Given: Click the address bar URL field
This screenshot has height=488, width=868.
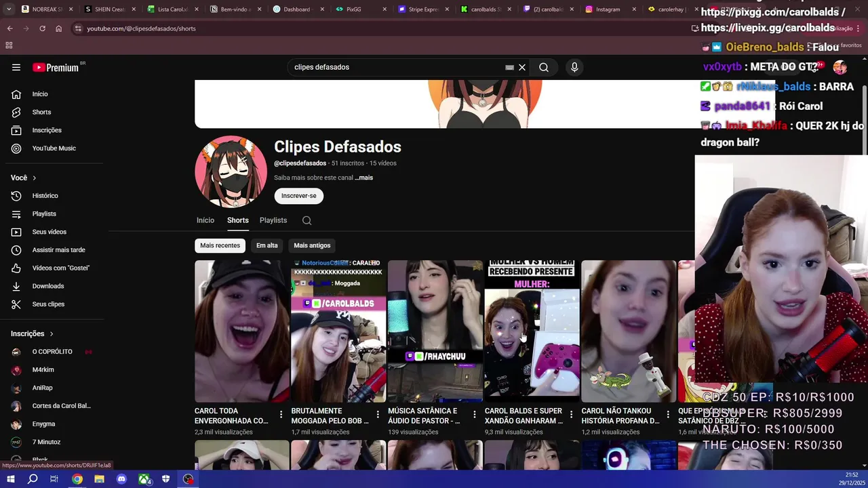Looking at the screenshot, I should tap(380, 28).
